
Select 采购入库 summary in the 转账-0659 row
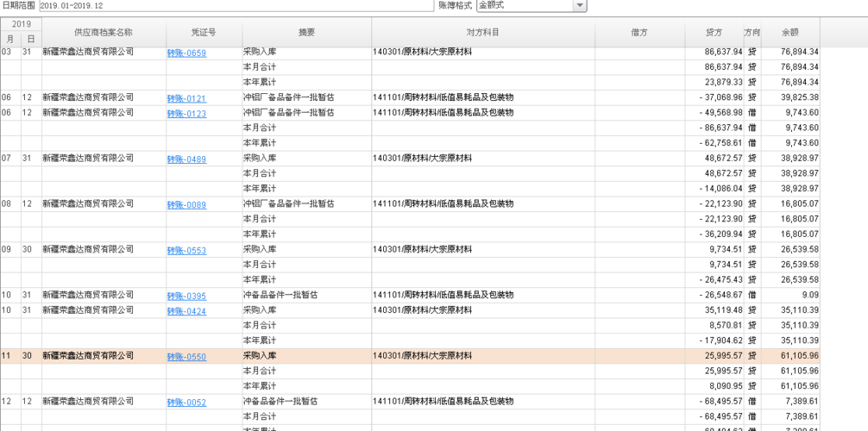click(260, 52)
